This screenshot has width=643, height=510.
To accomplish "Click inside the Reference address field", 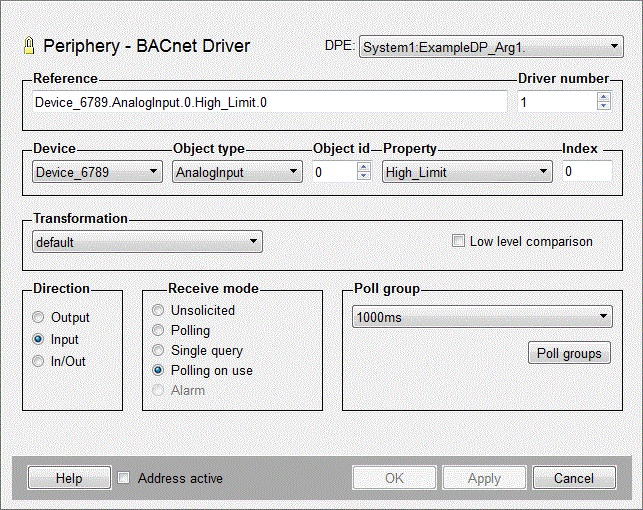I will coord(270,102).
